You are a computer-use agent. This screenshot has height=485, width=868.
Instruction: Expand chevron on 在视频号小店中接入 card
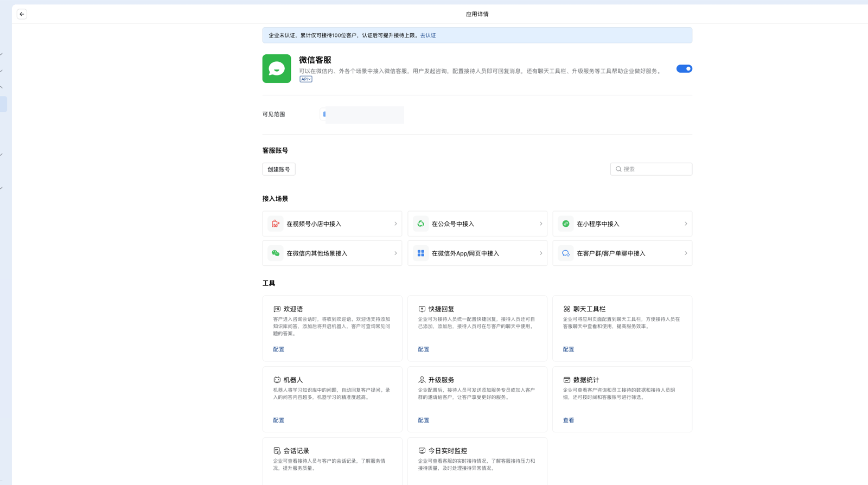tap(395, 224)
